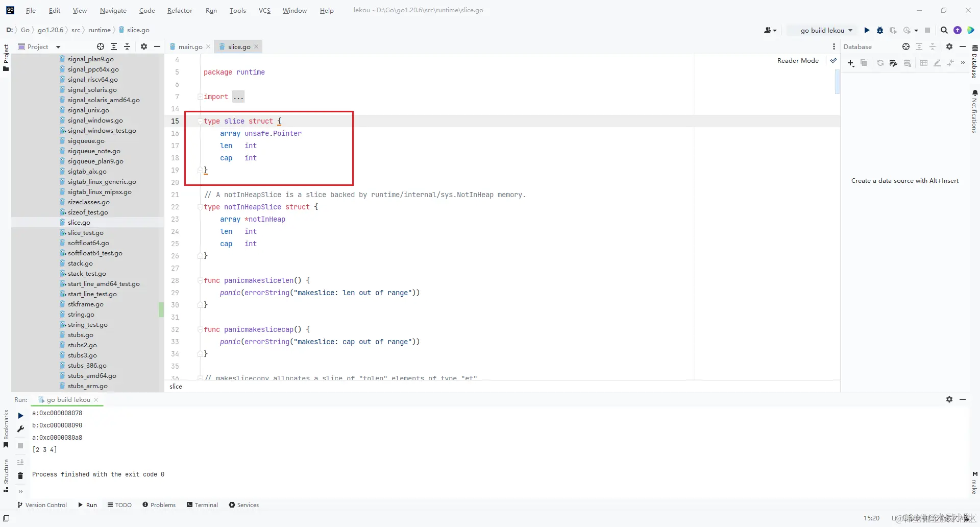Open the user account icon dropdown
Screen dimensions: 980x527
click(x=770, y=30)
